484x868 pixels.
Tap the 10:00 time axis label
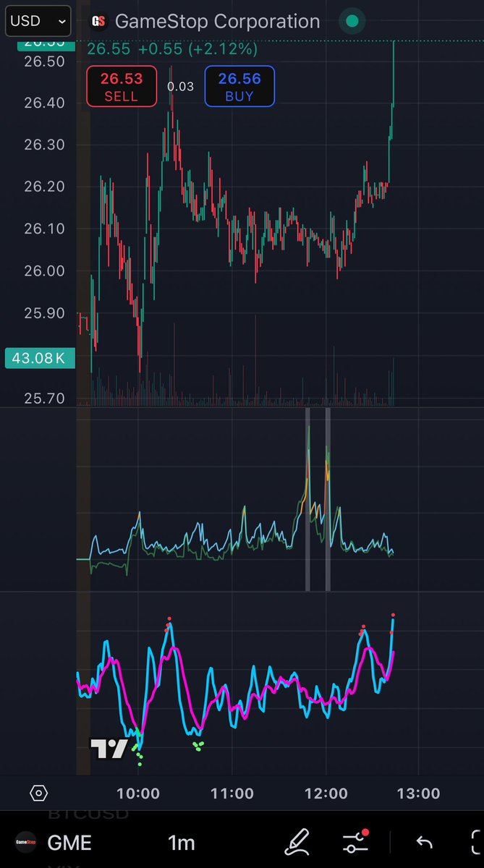coord(138,793)
